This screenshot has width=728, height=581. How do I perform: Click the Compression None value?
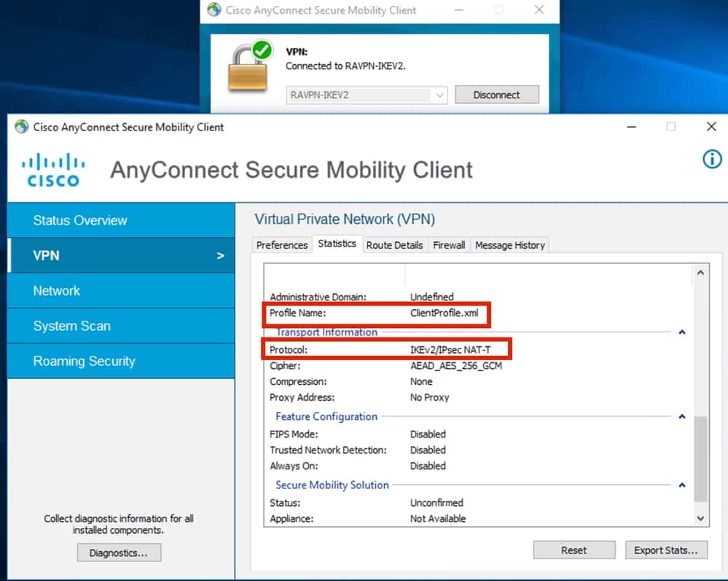coord(421,382)
